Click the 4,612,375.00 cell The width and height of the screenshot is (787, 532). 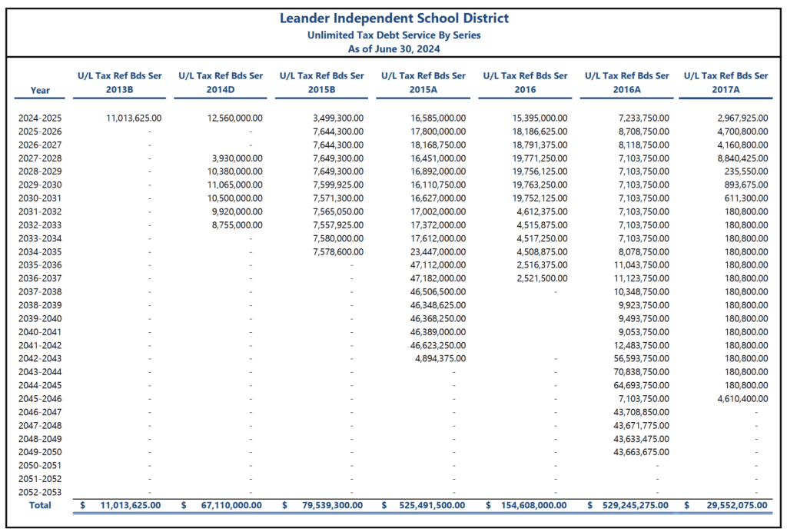[x=542, y=211]
